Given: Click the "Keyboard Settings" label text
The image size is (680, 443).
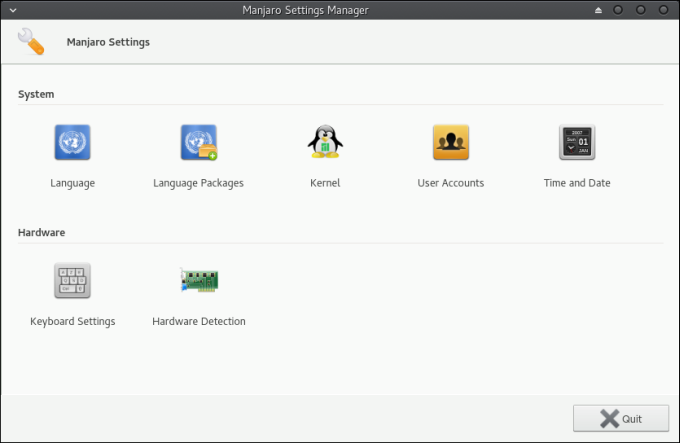Looking at the screenshot, I should [72, 322].
